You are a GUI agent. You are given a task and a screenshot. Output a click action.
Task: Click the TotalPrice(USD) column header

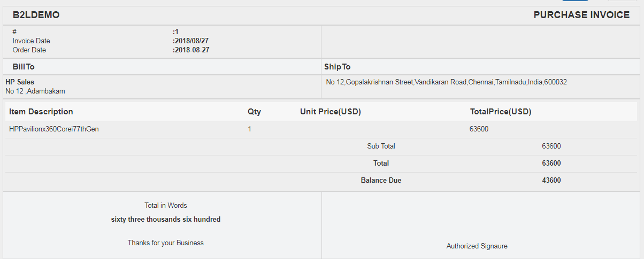tap(500, 112)
